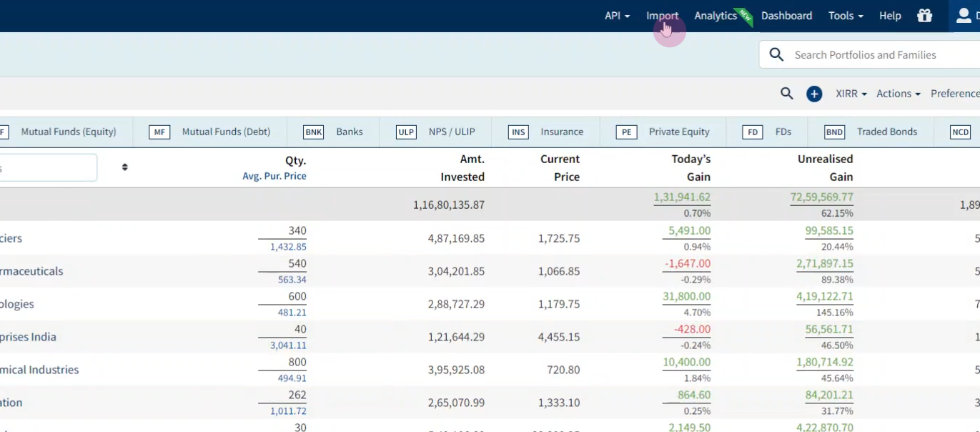980x432 pixels.
Task: Click the Qty. column header
Action: click(x=296, y=161)
